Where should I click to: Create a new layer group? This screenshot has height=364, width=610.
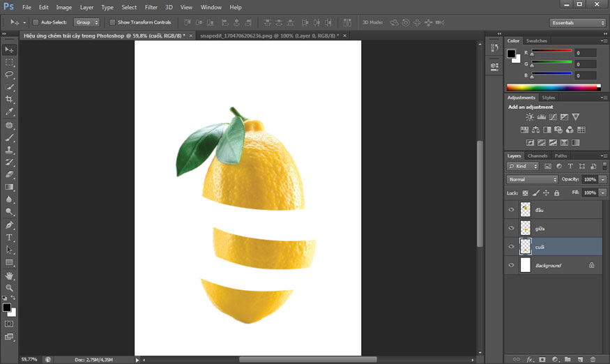pyautogui.click(x=567, y=359)
